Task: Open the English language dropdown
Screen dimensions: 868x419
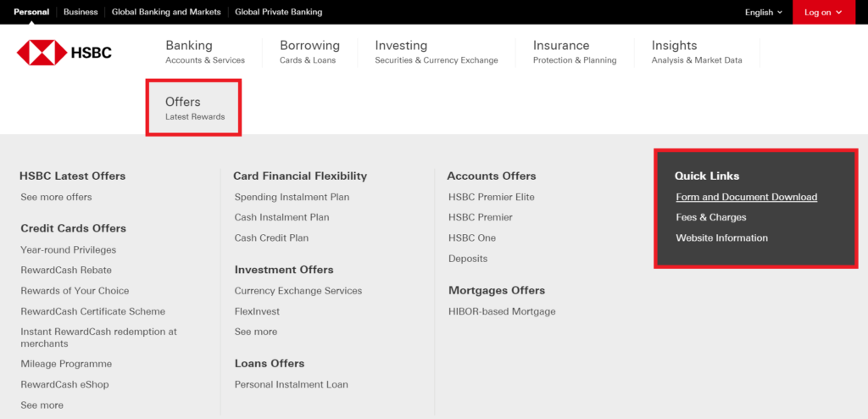Action: coord(764,12)
